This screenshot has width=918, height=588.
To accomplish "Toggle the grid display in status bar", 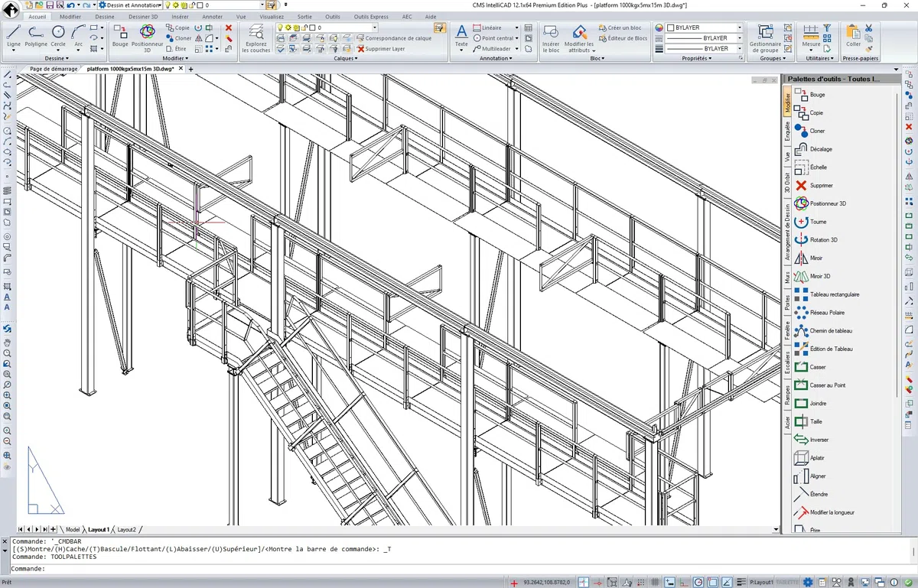I will pyautogui.click(x=655, y=582).
